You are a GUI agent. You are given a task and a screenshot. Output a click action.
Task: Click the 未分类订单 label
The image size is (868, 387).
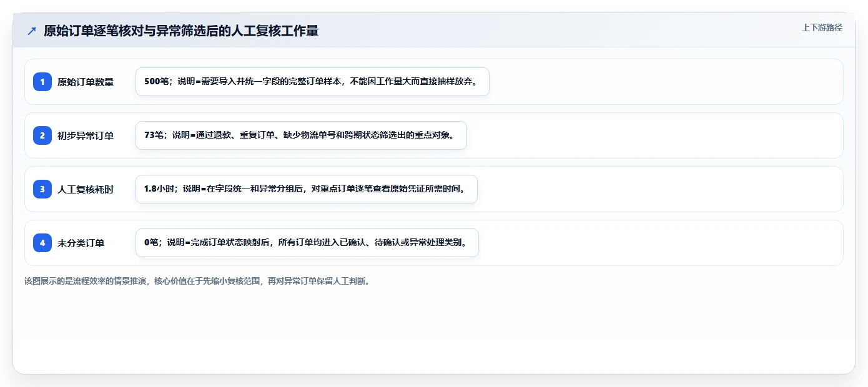pos(81,243)
